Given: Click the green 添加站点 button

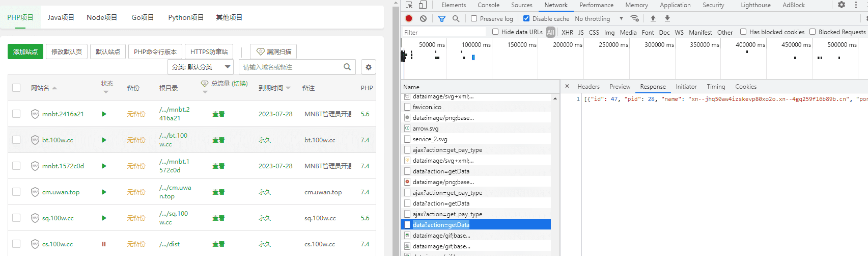Looking at the screenshot, I should [25, 52].
